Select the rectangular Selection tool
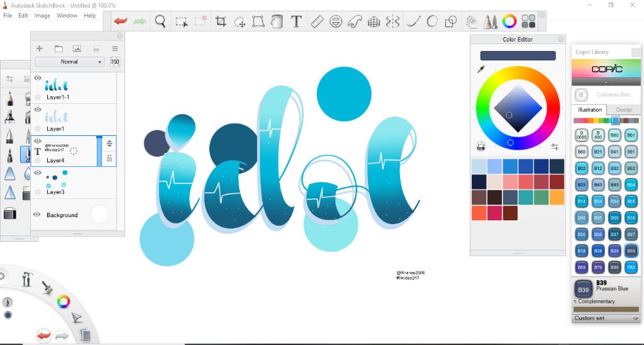 (182, 21)
